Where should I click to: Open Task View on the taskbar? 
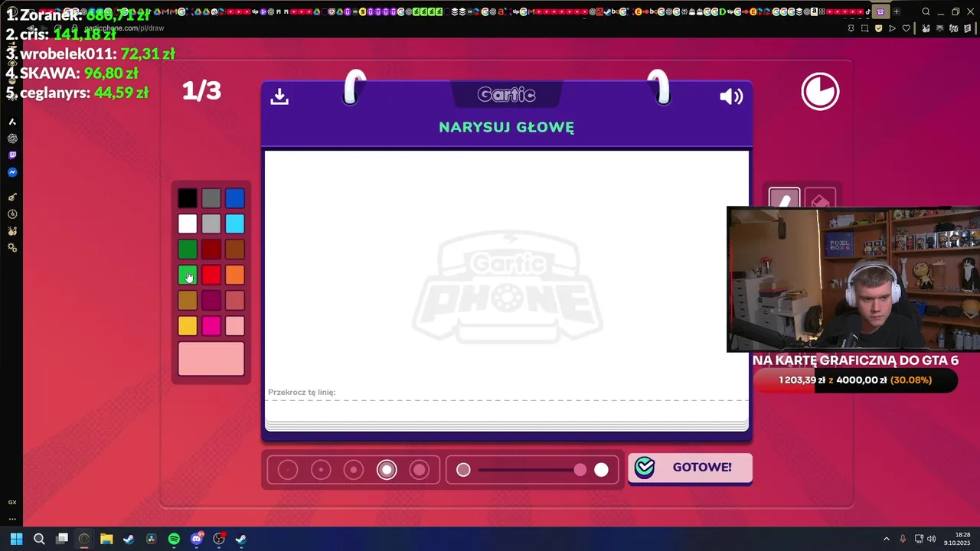coord(62,539)
